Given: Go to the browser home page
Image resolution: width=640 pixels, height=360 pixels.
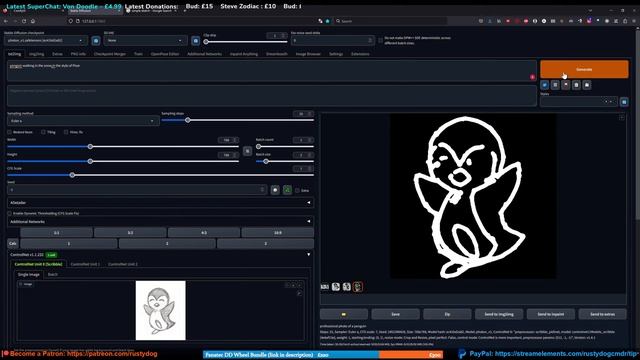Looking at the screenshot, I should point(33,21).
